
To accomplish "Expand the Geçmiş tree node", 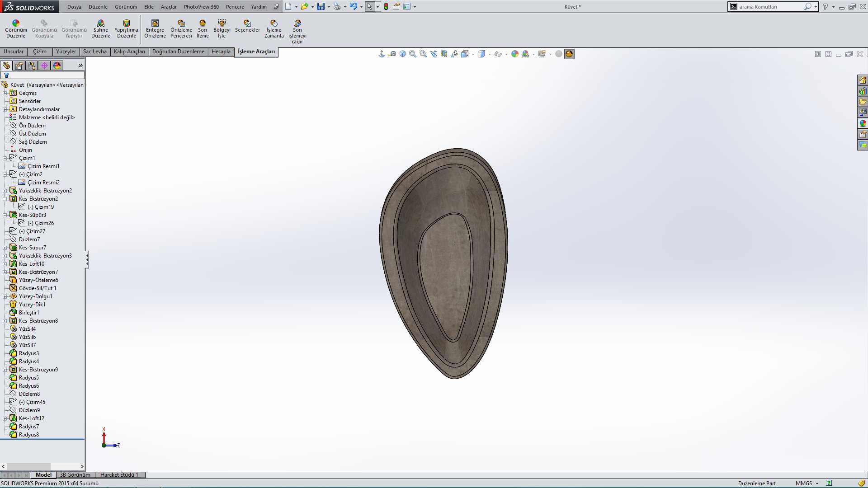I will tap(5, 93).
